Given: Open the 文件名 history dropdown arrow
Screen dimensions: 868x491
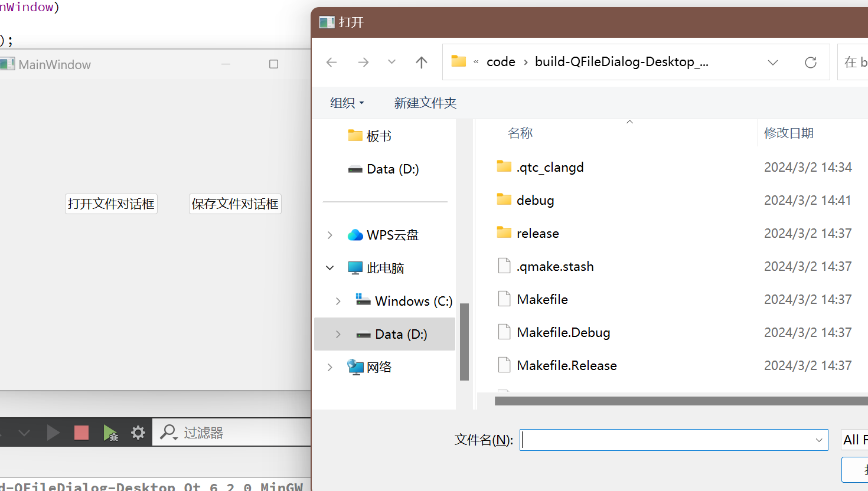Looking at the screenshot, I should click(x=819, y=440).
